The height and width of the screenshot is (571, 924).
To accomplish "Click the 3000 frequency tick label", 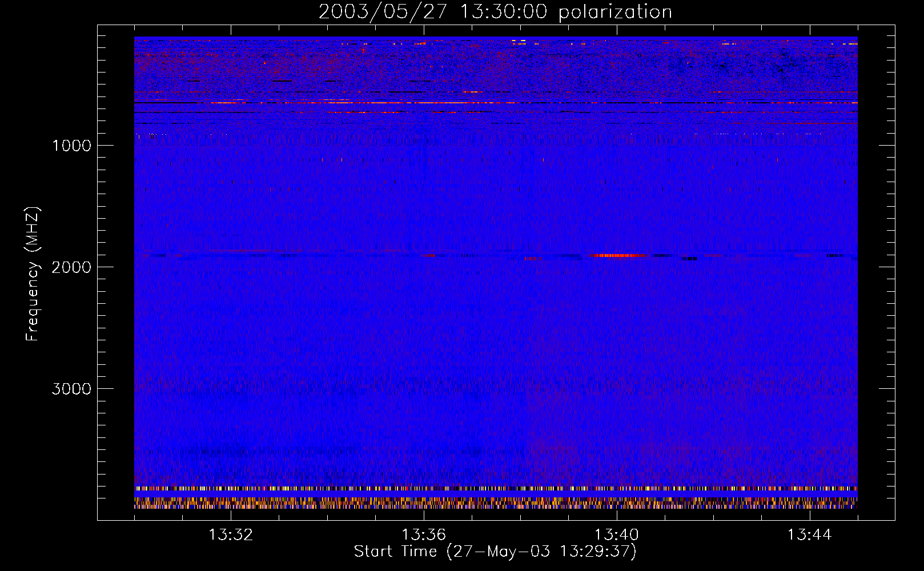I will [71, 389].
